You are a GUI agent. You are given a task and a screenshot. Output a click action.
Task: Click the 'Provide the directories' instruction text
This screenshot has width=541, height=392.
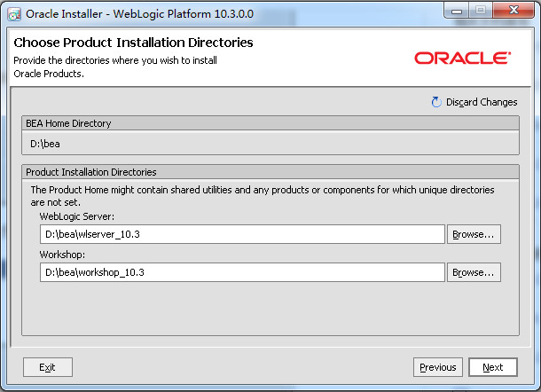click(x=115, y=67)
